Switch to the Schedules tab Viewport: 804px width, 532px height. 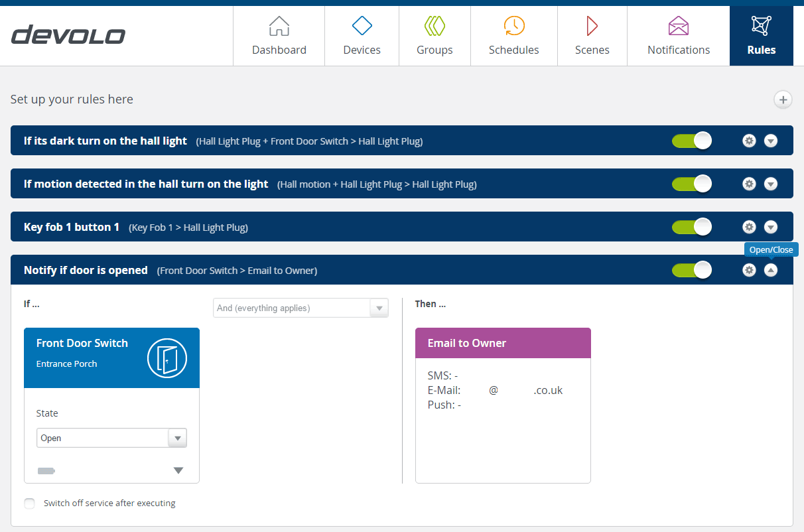(513, 36)
